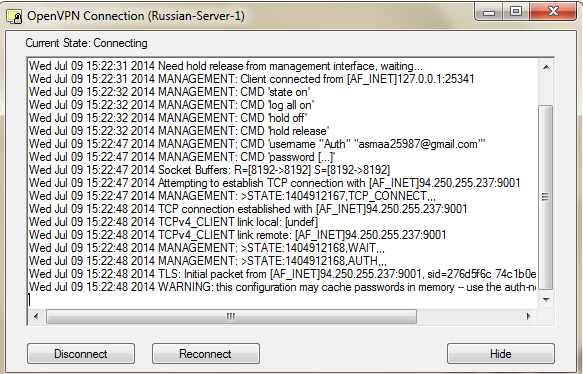Close the OpenVPN Connection window

[553, 12]
